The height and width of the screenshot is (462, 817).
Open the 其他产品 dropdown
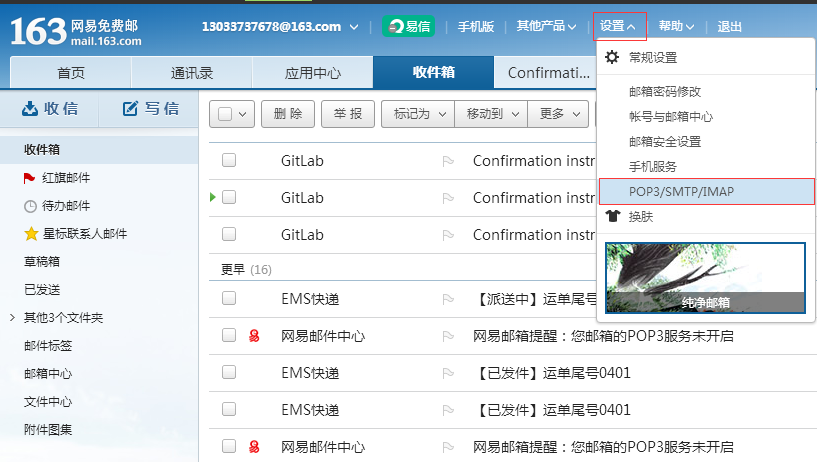point(546,26)
